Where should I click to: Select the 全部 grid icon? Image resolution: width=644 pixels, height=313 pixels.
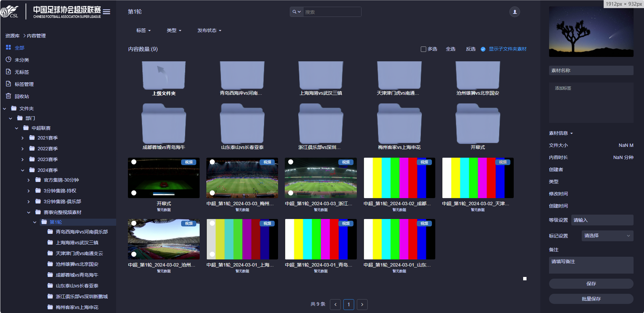click(x=8, y=48)
